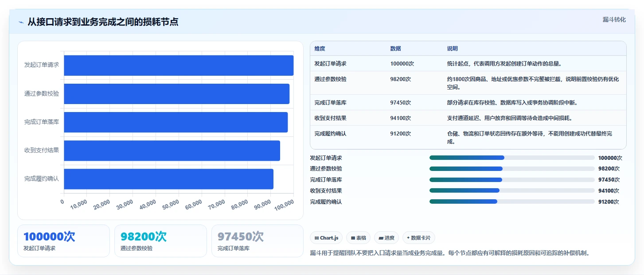Click progress value 91200次

pos(609,202)
